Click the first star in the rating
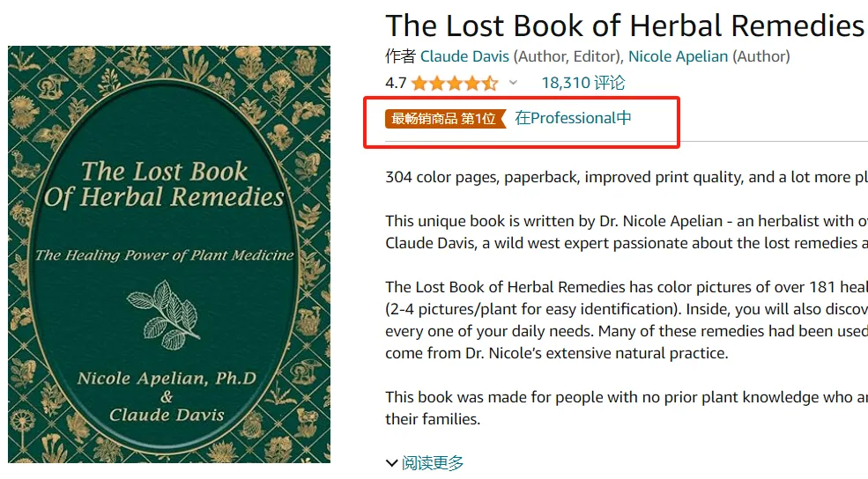868x479 pixels. pyautogui.click(x=419, y=84)
